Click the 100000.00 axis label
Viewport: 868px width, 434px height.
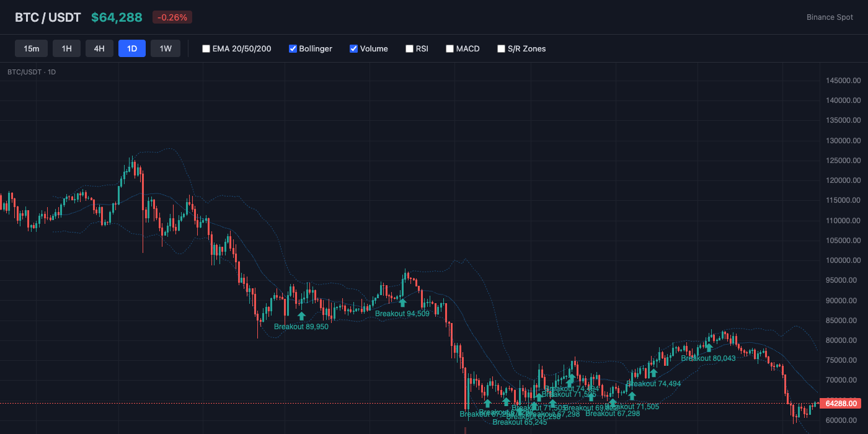pyautogui.click(x=843, y=260)
